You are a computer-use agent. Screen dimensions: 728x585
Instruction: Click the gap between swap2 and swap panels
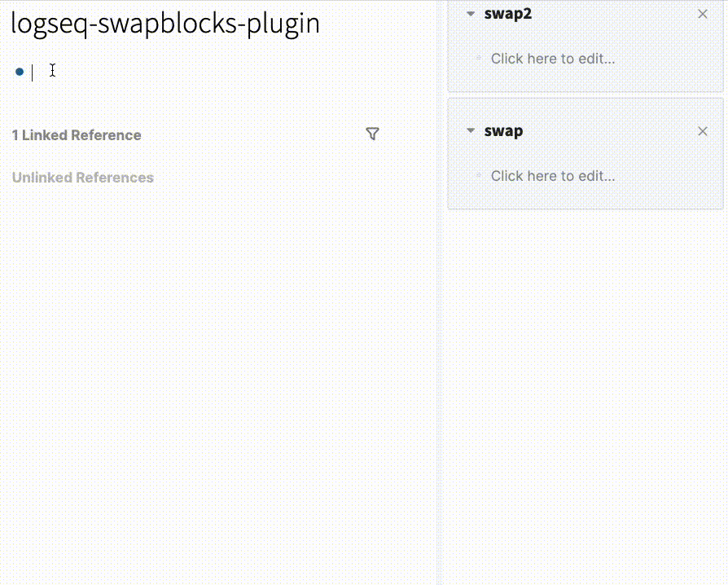(x=585, y=95)
